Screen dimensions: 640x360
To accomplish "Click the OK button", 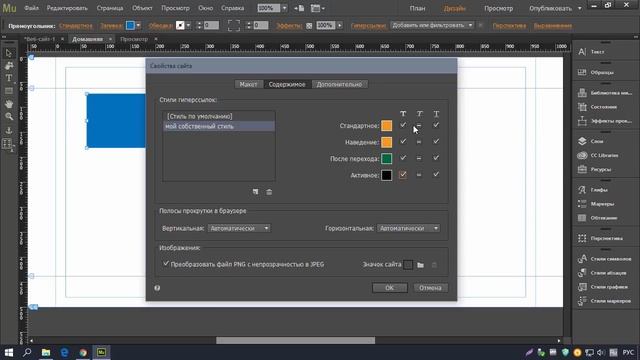I will coord(389,288).
